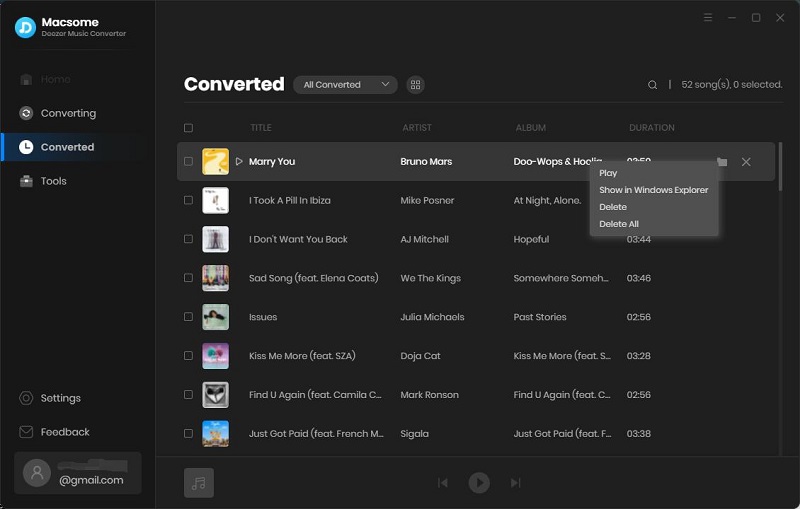Click artist name We The Kings
The width and height of the screenshot is (800, 509).
coord(430,278)
